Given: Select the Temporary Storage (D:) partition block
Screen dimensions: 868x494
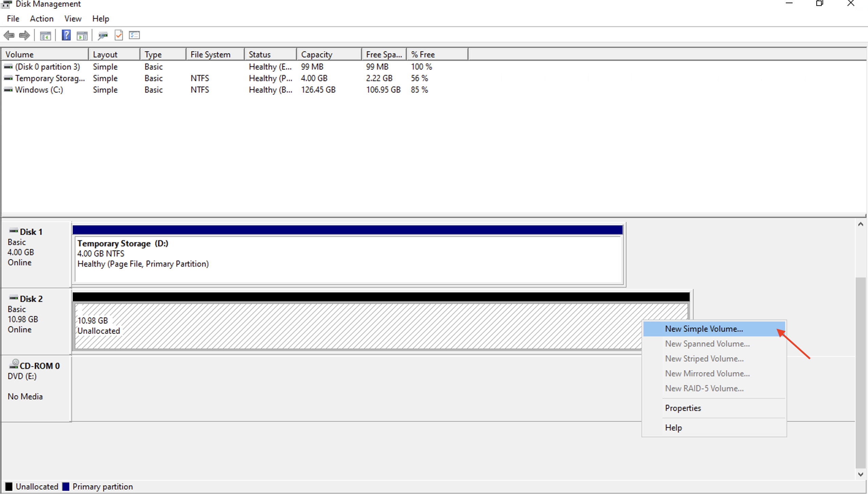Looking at the screenshot, I should click(348, 254).
